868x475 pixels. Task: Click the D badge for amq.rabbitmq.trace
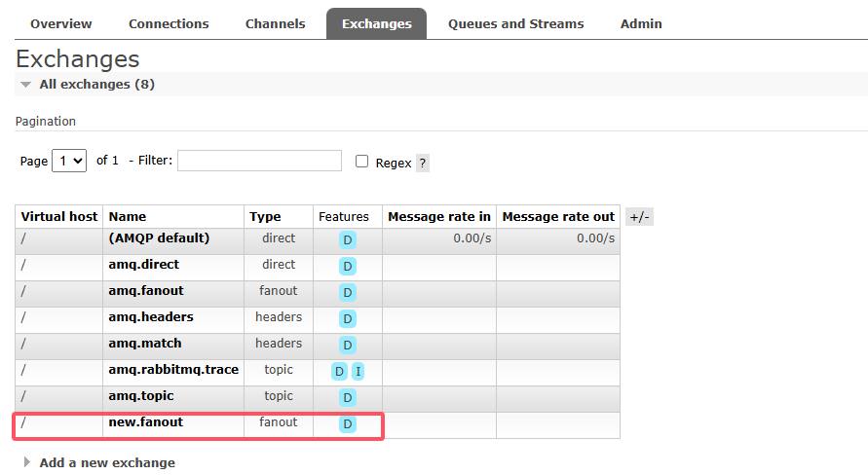(339, 372)
